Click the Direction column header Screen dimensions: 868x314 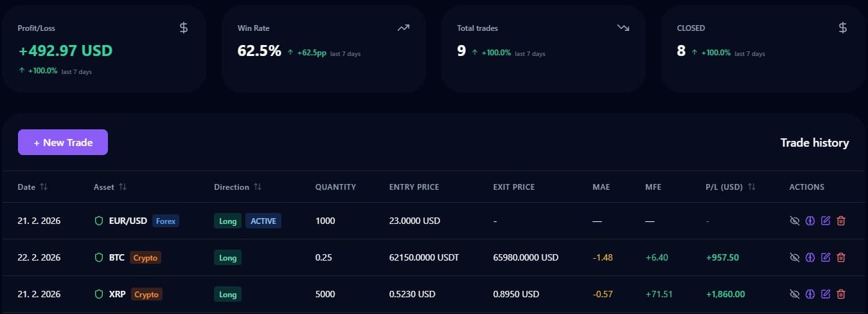(237, 187)
